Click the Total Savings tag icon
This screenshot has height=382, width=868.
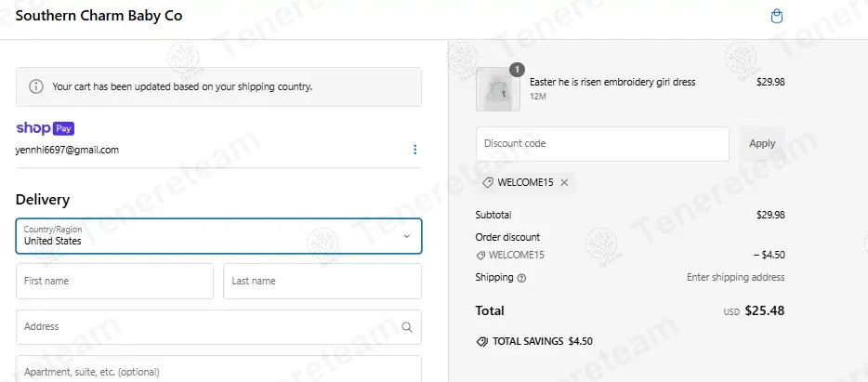coord(482,342)
